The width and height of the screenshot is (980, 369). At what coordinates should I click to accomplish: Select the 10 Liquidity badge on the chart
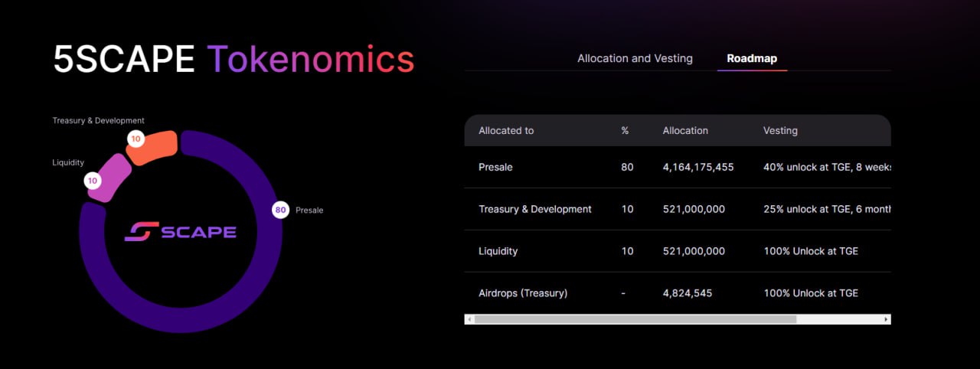point(93,181)
